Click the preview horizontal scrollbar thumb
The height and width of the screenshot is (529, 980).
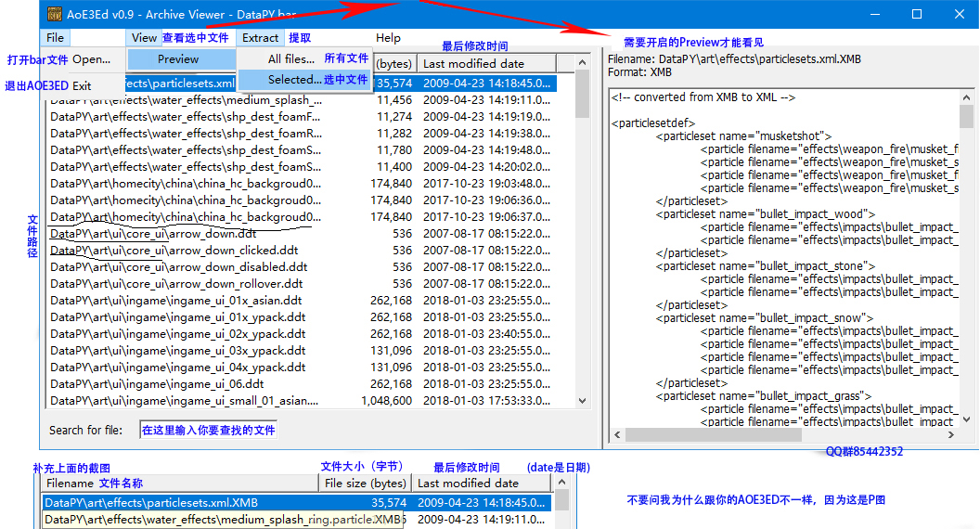[x=713, y=434]
